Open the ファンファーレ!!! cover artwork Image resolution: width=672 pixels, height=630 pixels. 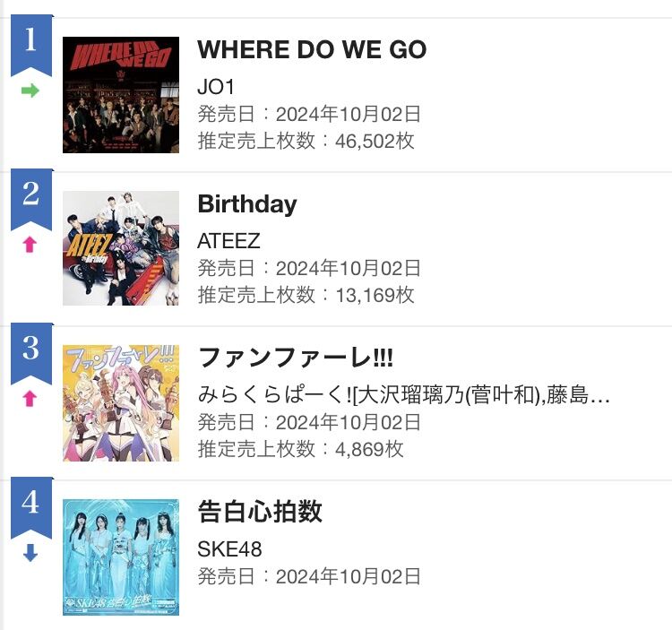[x=121, y=402]
